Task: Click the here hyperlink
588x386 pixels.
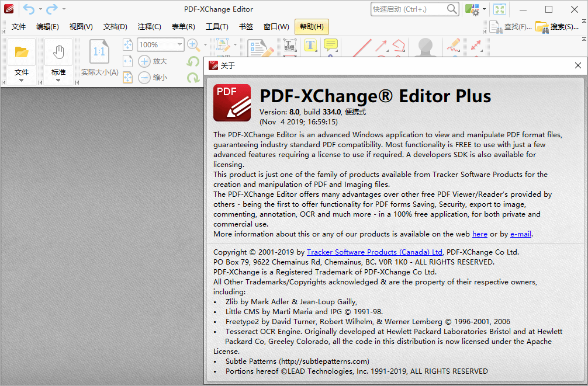Action: click(x=479, y=234)
